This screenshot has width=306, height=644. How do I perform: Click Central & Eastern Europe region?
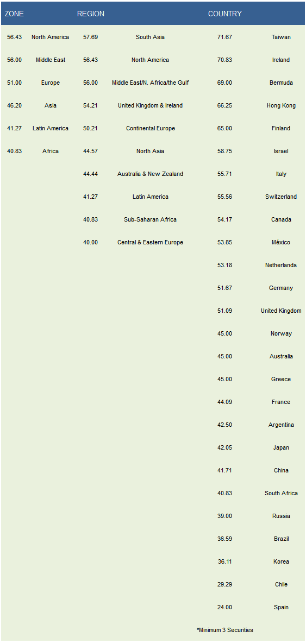coord(151,242)
